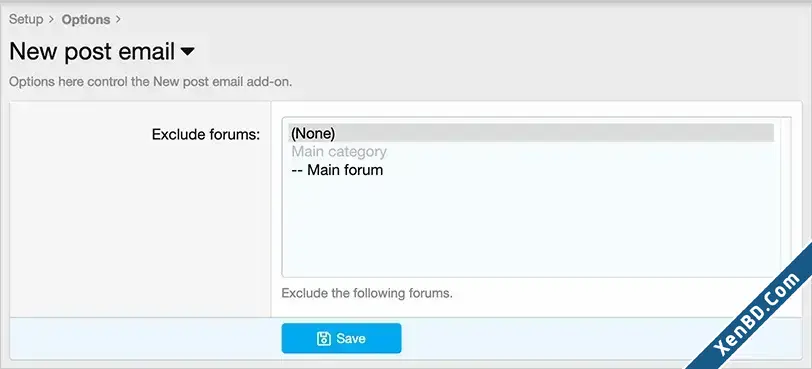Go to the Setup breadcrumb

tap(26, 20)
